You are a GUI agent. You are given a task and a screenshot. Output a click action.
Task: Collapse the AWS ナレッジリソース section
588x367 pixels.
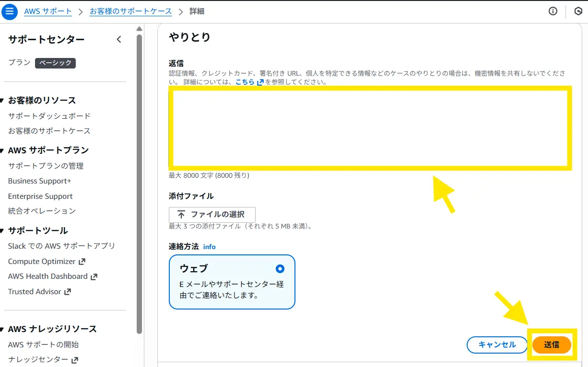click(x=3, y=329)
